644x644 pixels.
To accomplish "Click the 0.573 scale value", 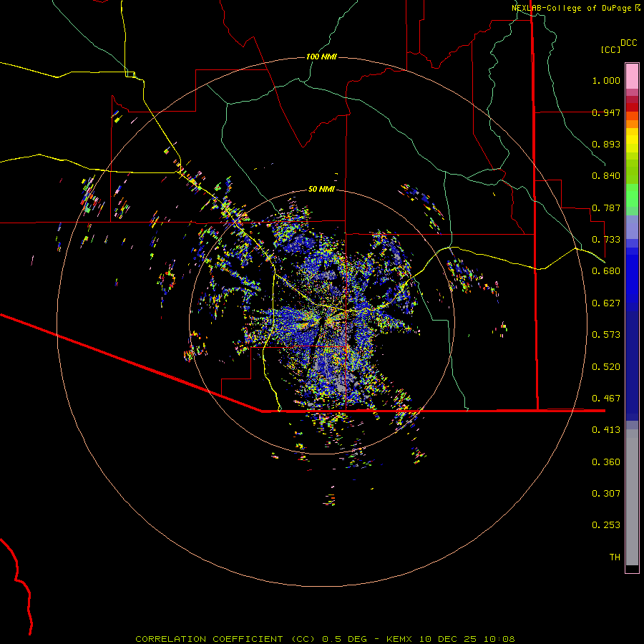I will [x=606, y=335].
